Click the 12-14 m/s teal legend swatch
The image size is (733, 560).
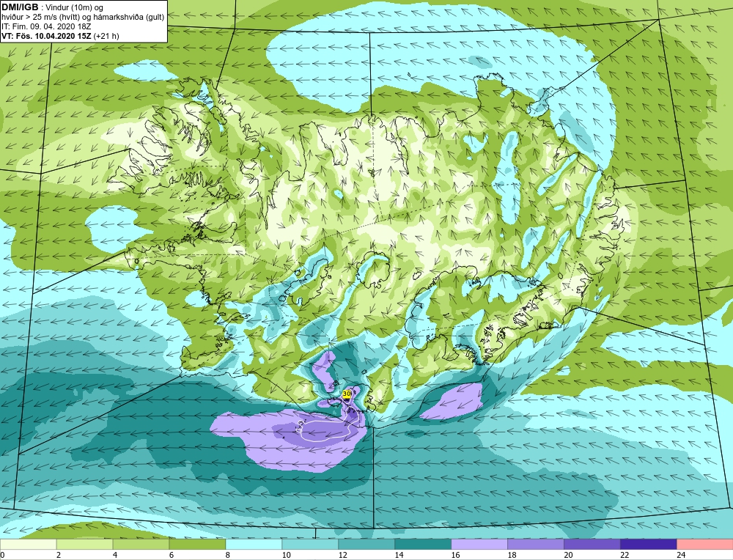(x=366, y=545)
